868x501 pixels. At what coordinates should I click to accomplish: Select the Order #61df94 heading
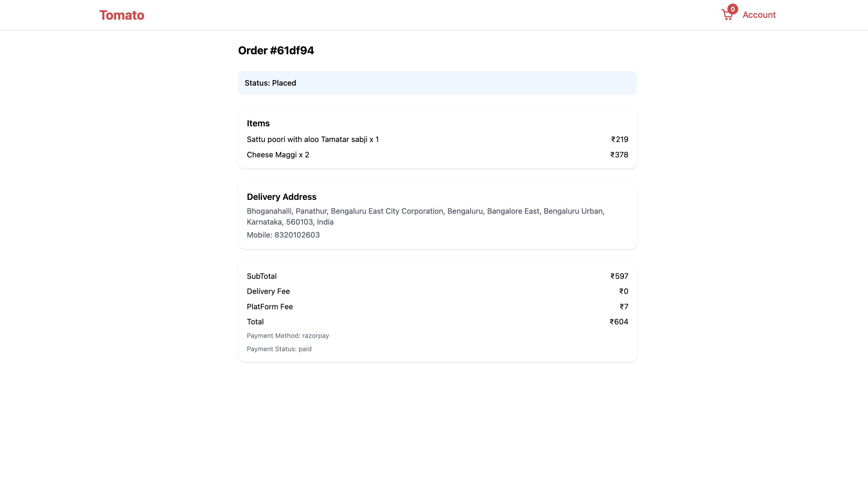[x=276, y=51]
